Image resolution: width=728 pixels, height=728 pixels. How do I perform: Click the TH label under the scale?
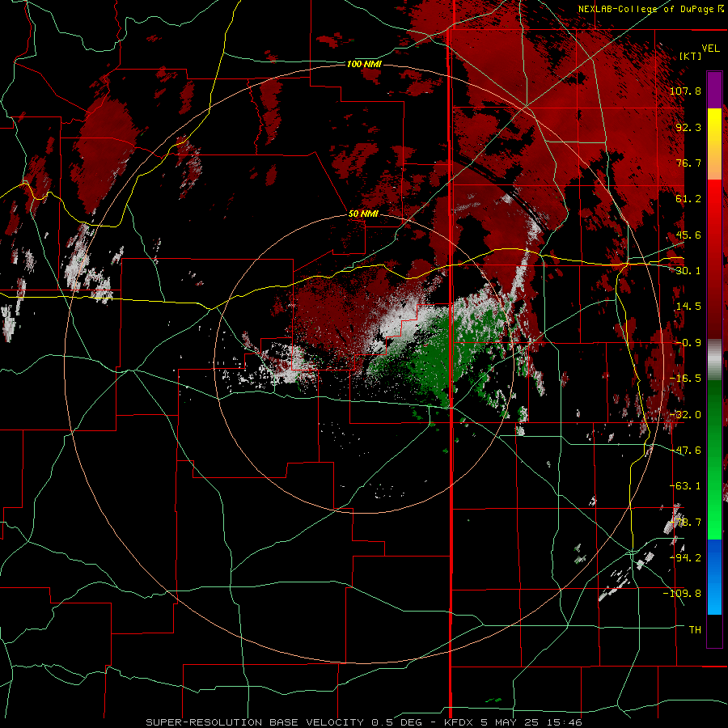click(x=695, y=630)
